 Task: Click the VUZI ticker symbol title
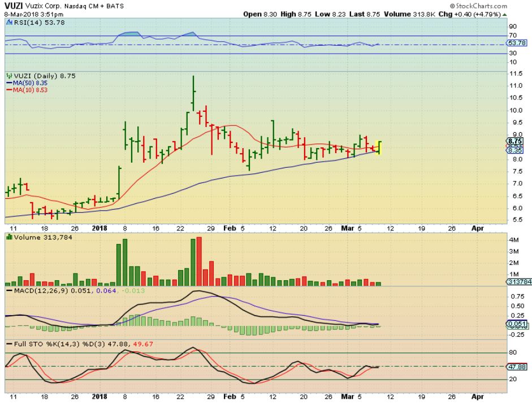pyautogui.click(x=14, y=6)
